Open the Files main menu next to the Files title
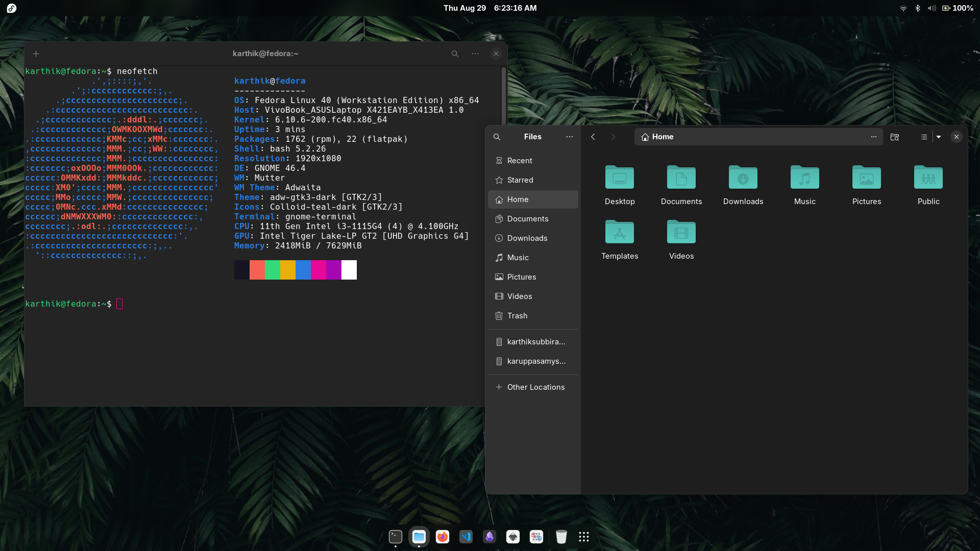 (x=570, y=137)
